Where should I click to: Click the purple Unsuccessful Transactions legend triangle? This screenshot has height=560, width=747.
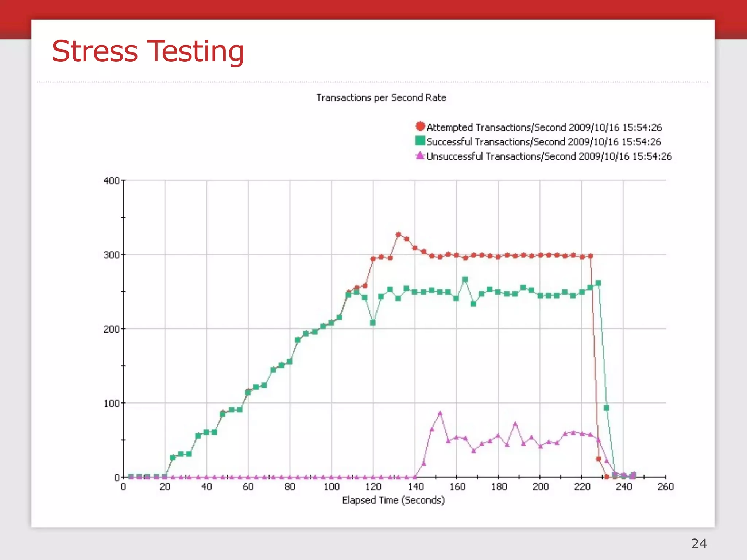pyautogui.click(x=420, y=156)
